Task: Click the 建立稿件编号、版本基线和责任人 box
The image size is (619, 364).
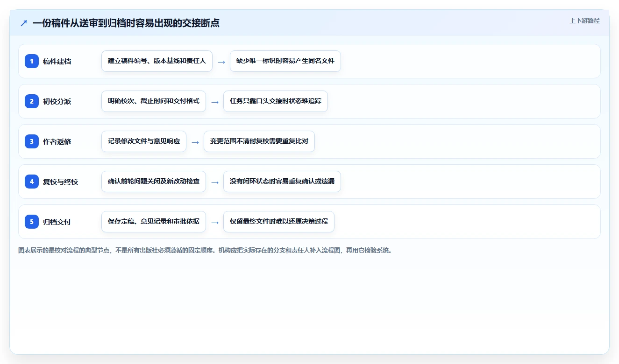Action: click(157, 61)
